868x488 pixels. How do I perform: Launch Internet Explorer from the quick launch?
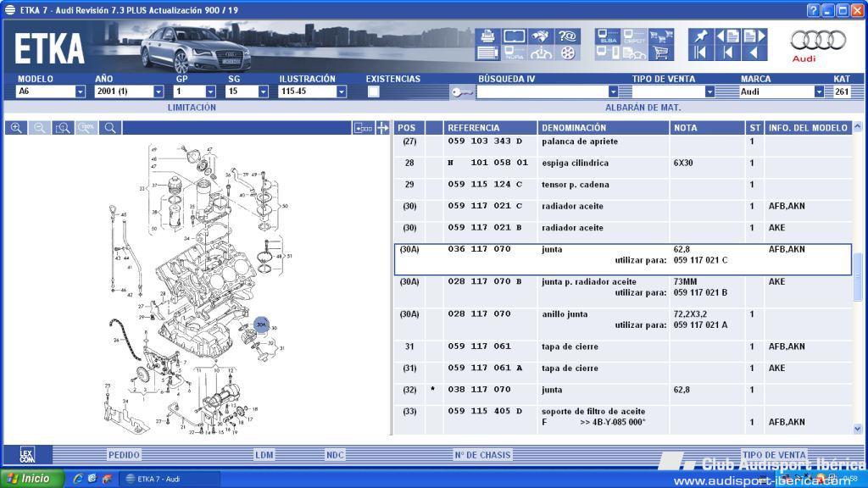(x=78, y=480)
